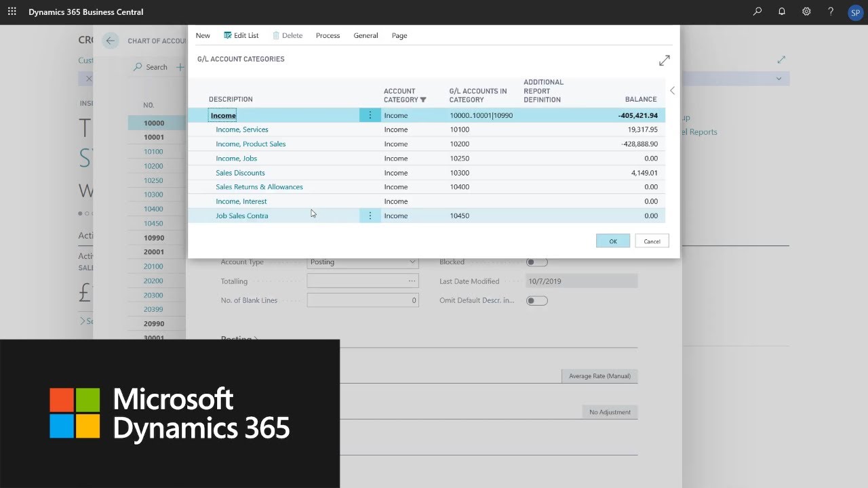Open the General menu
868x488 pixels.
coord(366,35)
